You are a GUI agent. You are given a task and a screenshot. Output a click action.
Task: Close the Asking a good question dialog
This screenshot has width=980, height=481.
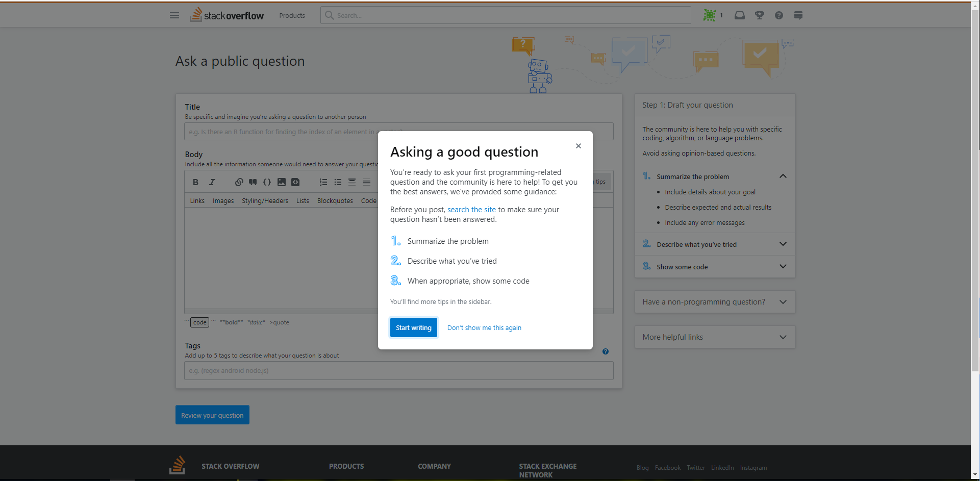(x=579, y=146)
